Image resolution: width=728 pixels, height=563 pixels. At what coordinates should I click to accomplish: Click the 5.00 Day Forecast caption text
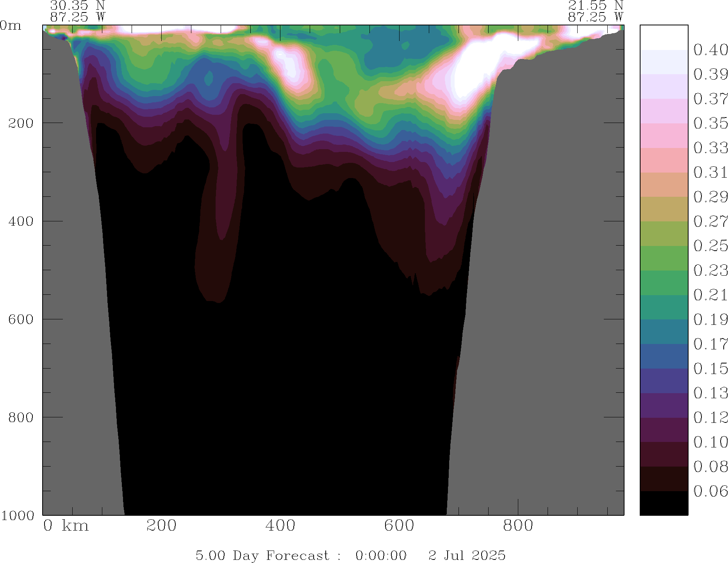point(262,555)
